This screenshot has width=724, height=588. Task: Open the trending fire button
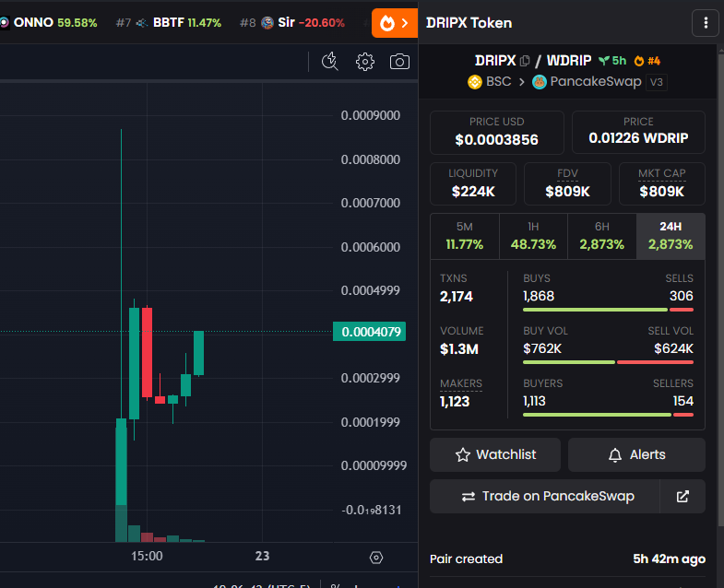[x=395, y=23]
